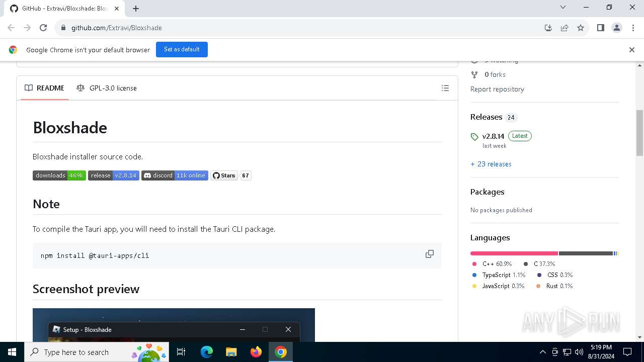The image size is (644, 362).
Task: Click the C++ language bar segment
Action: (x=514, y=253)
